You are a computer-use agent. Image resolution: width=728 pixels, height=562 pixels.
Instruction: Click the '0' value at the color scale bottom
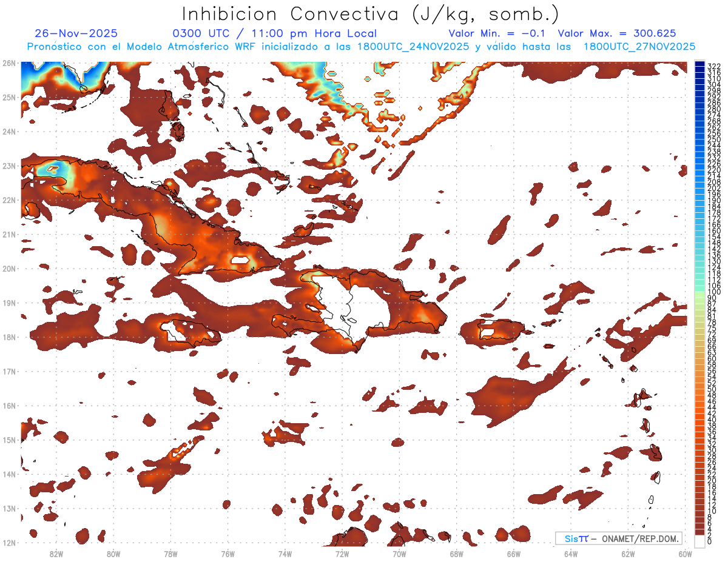(710, 541)
